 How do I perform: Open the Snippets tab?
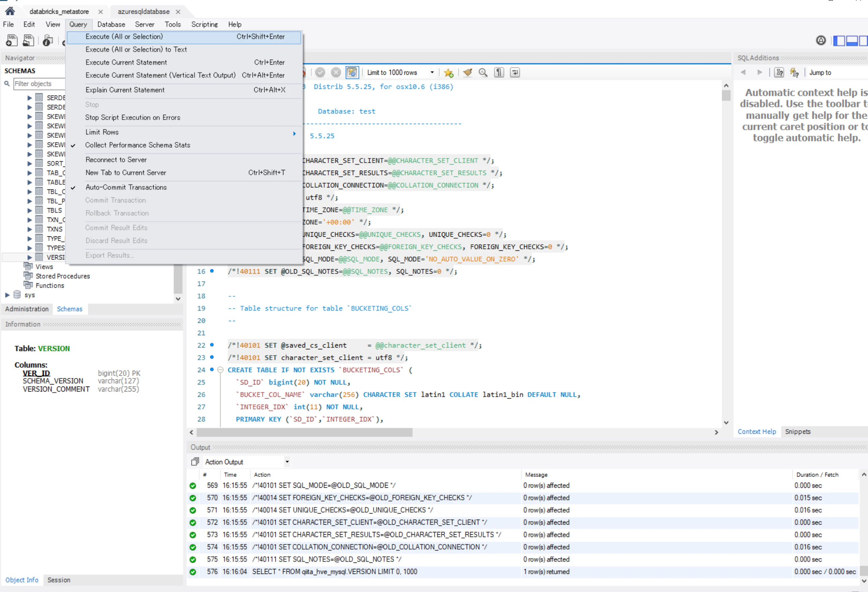(x=798, y=431)
